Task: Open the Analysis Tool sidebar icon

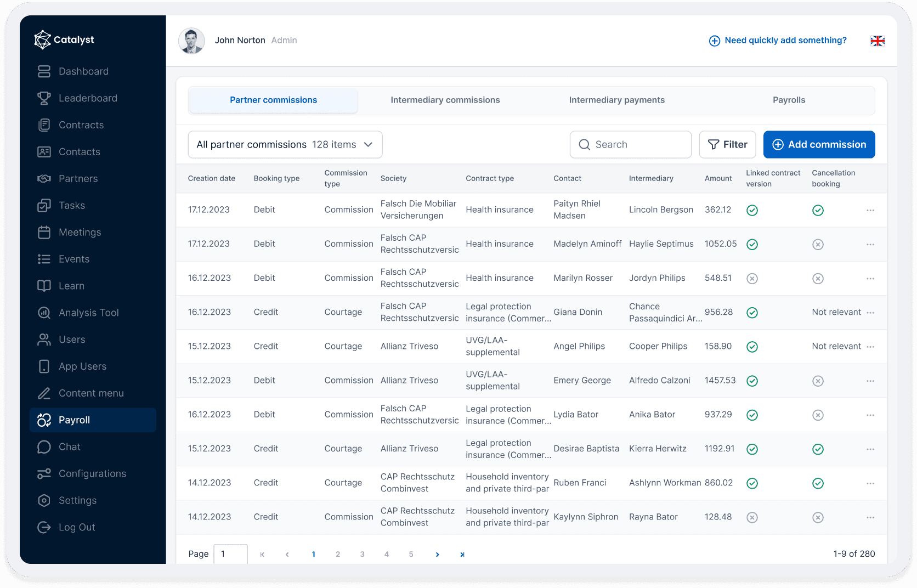Action: (44, 313)
